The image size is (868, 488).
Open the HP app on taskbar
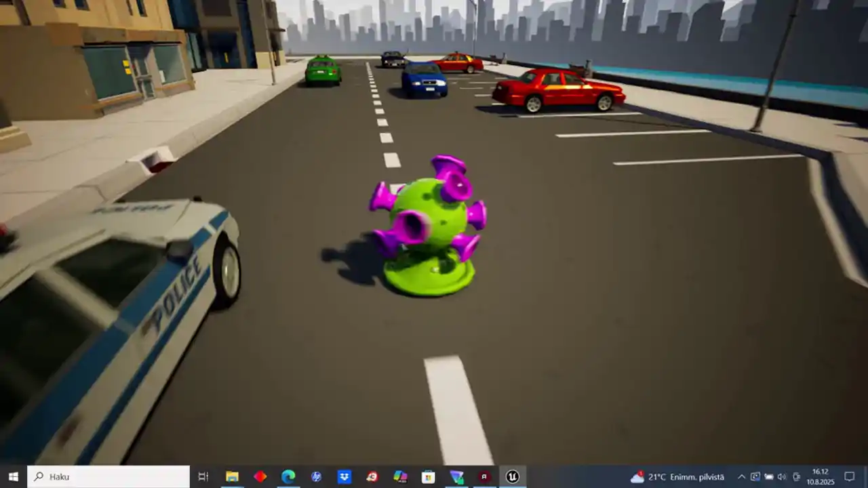pos(316,476)
